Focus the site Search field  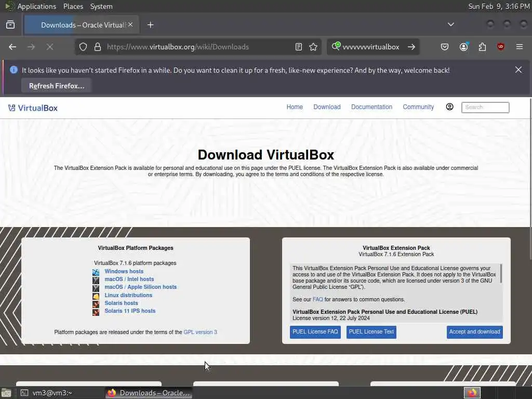(485, 107)
